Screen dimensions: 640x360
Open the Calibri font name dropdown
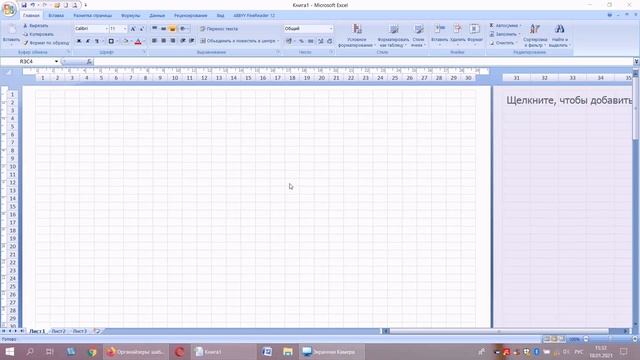[x=107, y=29]
